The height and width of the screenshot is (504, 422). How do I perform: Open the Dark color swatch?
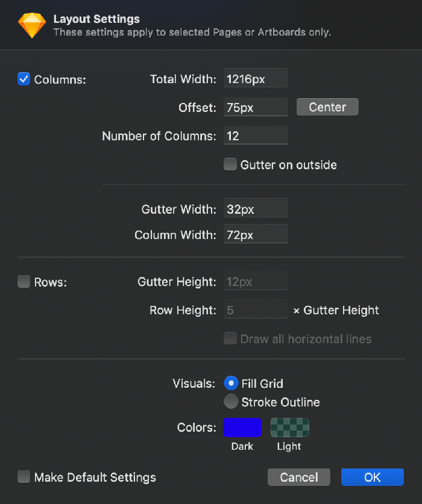click(242, 427)
